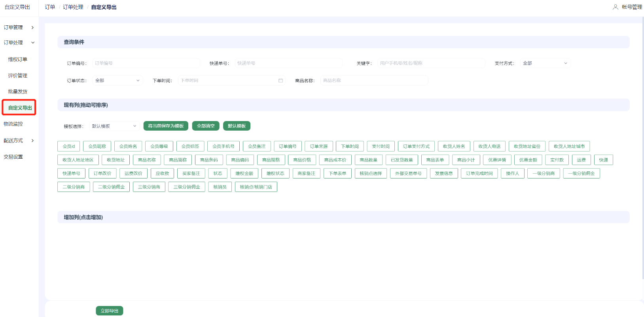This screenshot has height=317, width=644.
Task: Click the 三级分销商 column tag
Action: point(149,187)
